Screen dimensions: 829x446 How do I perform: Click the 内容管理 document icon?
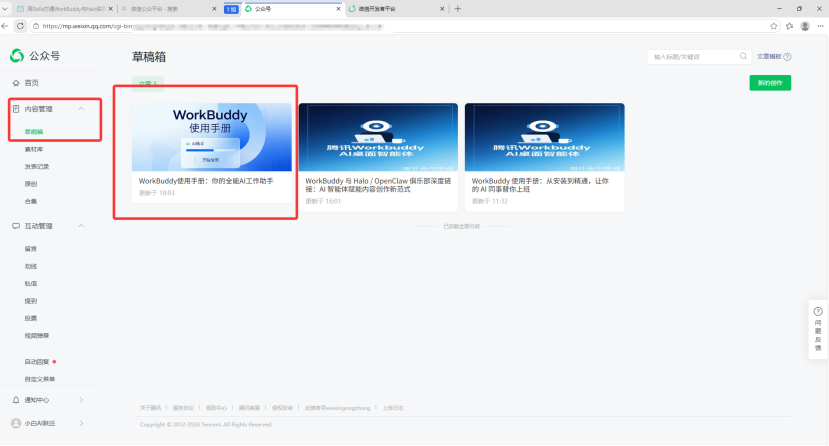16,109
